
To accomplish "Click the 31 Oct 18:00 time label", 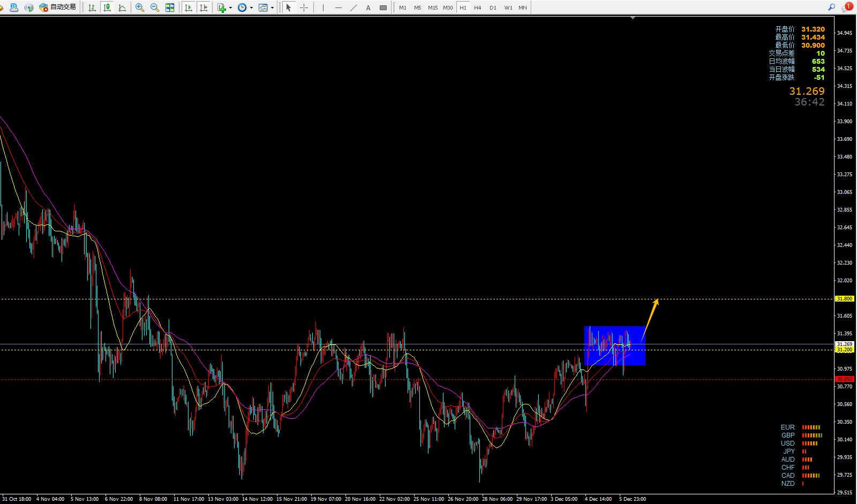I will [16, 499].
